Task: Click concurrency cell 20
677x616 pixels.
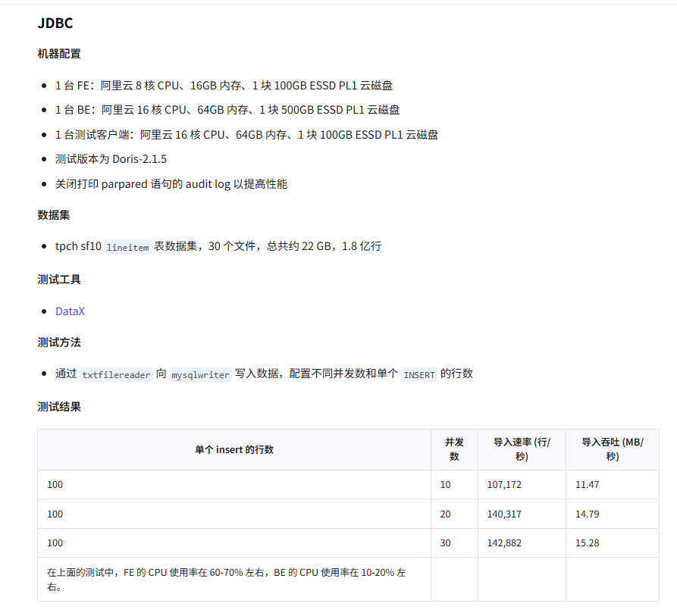Action: pyautogui.click(x=454, y=514)
